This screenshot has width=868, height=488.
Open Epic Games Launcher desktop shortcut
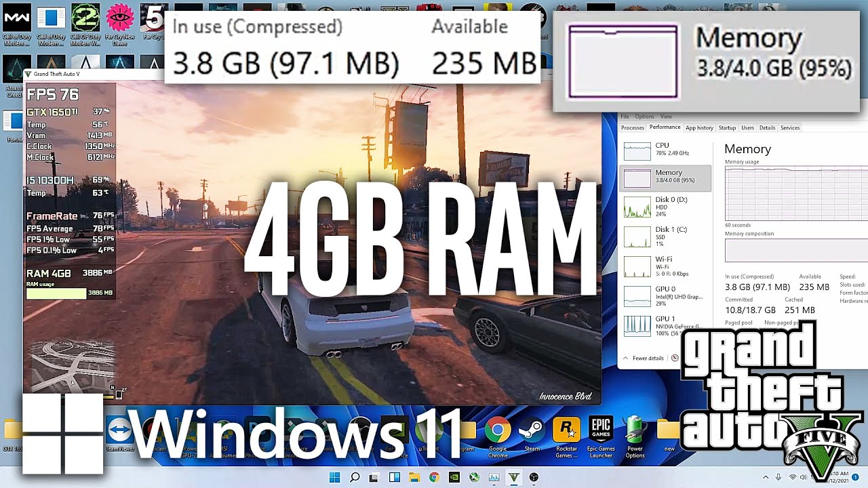pyautogui.click(x=601, y=436)
